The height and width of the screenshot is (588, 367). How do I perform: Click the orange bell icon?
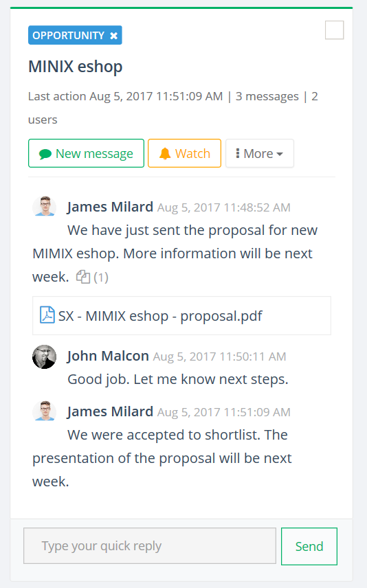[165, 154]
